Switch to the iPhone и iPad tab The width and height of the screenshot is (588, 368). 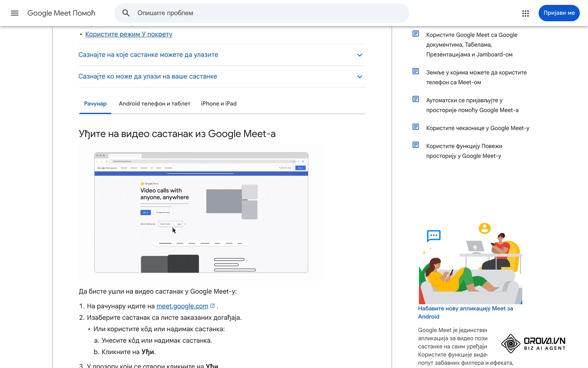219,104
